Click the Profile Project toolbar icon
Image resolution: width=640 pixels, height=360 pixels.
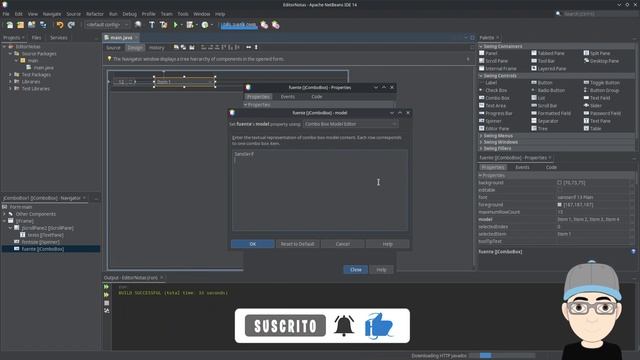[x=205, y=25]
